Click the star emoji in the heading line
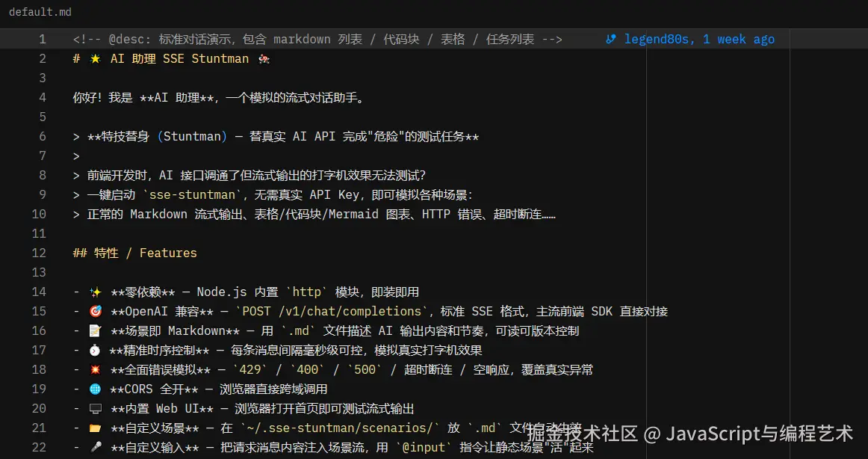868x459 pixels. (95, 59)
